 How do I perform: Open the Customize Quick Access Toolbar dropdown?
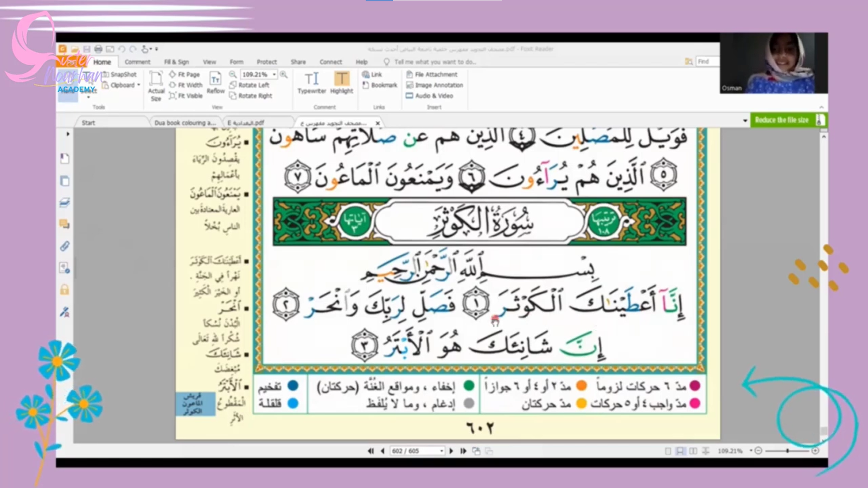click(157, 49)
